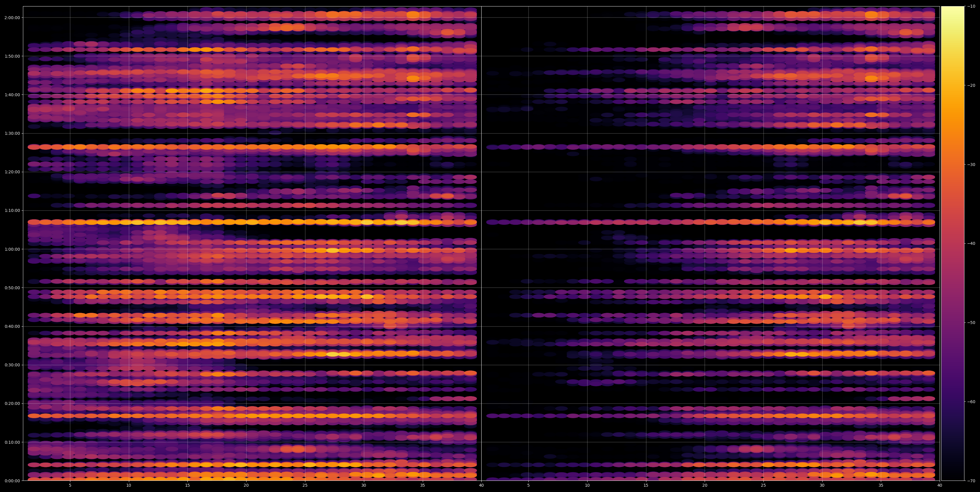Select the −20 colorbar tick label
Screen dimensions: 980x492
tap(971, 85)
